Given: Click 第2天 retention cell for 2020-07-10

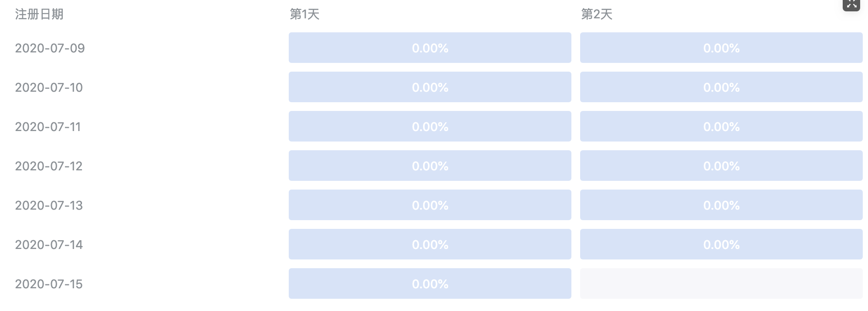Looking at the screenshot, I should [721, 87].
